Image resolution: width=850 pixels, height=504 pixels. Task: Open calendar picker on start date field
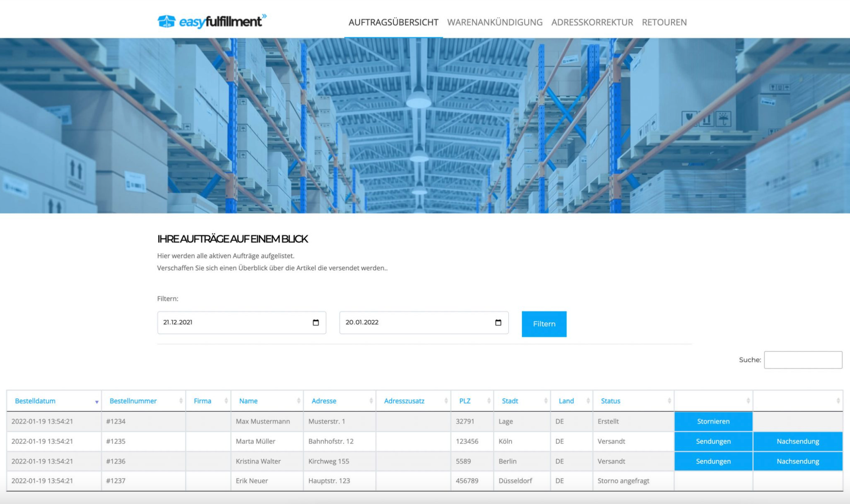coord(316,323)
